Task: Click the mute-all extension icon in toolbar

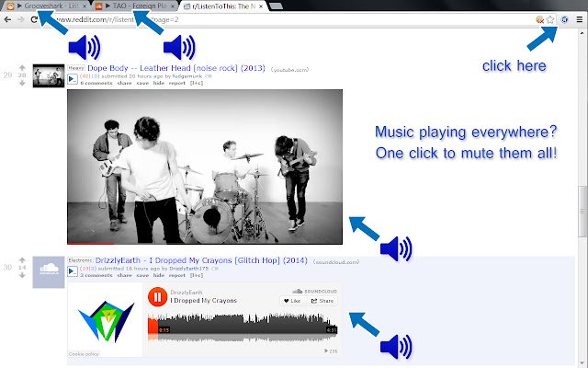Action: pos(564,19)
